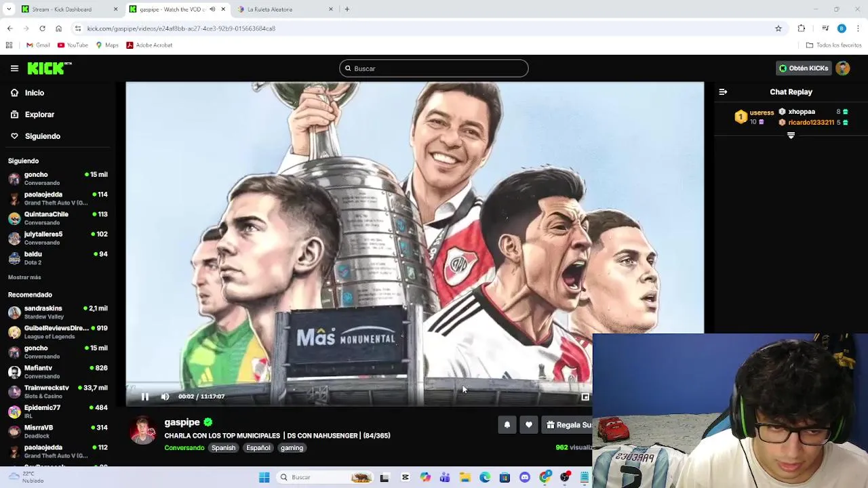Open the Kick hamburger menu
868x488 pixels.
[x=14, y=68]
